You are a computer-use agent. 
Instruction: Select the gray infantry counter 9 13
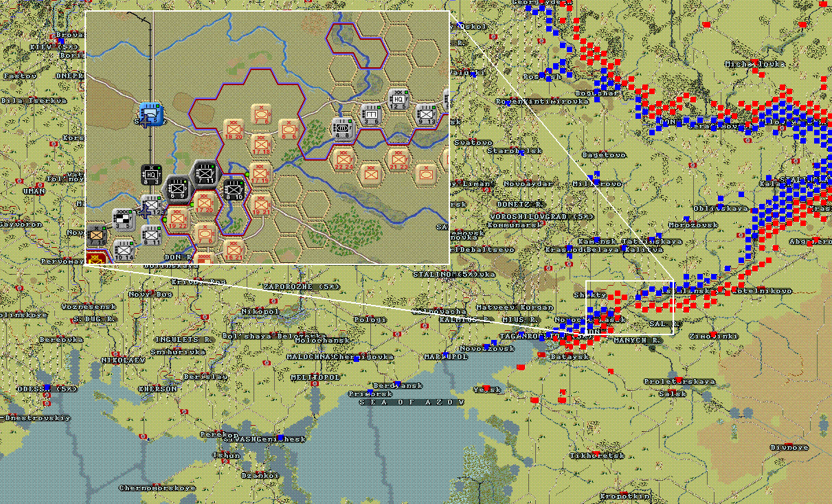coord(426,114)
